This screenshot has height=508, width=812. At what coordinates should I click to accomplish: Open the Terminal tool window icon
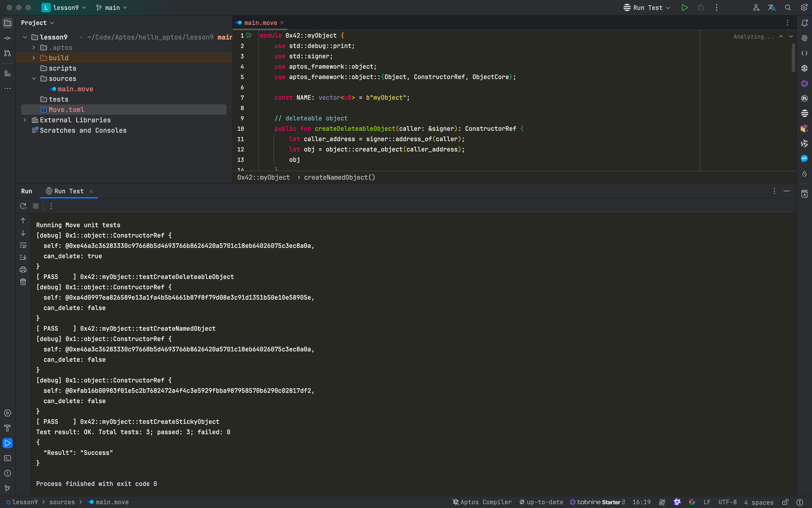tap(7, 458)
